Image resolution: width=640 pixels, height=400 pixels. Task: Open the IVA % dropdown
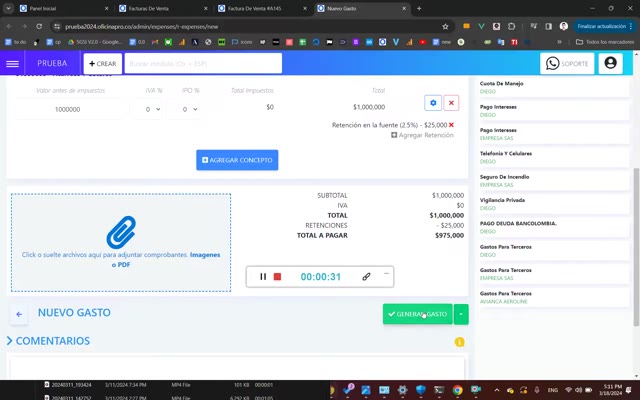[153, 109]
